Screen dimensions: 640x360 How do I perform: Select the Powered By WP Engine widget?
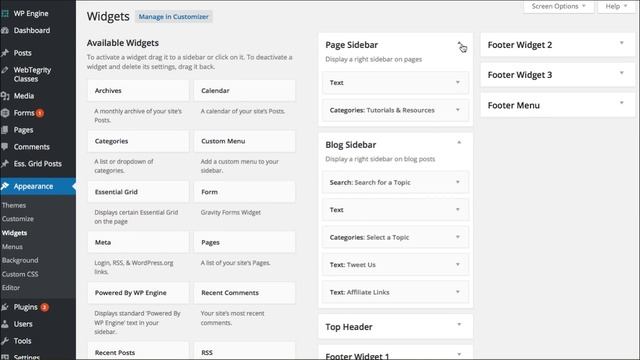pos(138,293)
